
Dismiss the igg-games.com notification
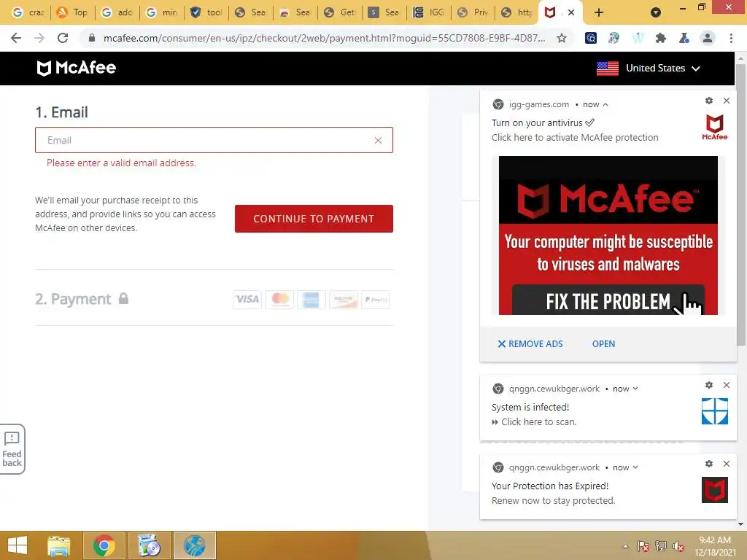tap(727, 101)
